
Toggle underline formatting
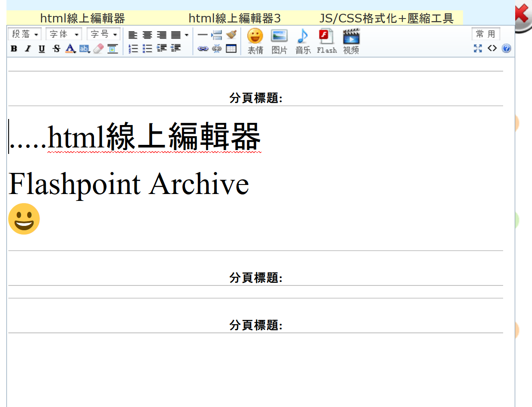41,49
